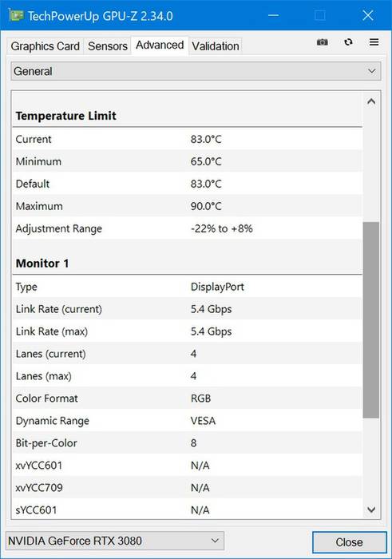Open the hamburger menu icon
Viewport: 392px width, 559px height.
point(374,42)
